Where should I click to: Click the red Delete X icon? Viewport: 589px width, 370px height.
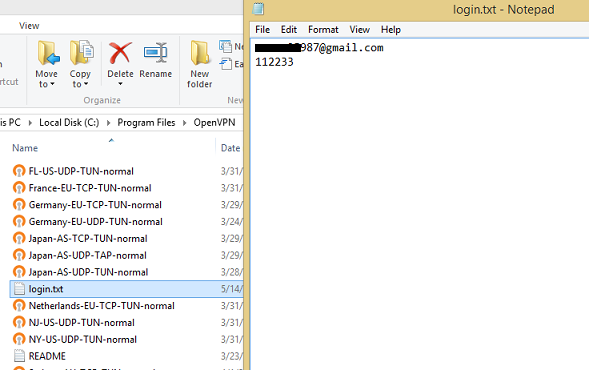(120, 53)
